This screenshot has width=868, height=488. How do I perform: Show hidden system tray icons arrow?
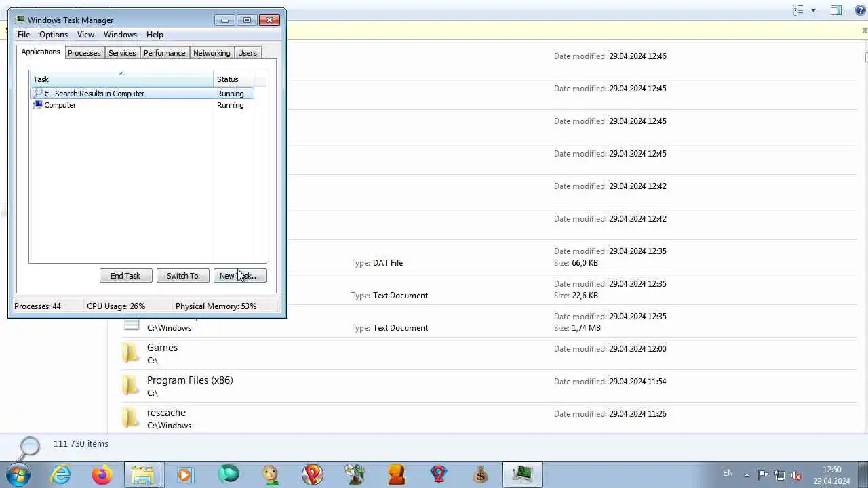click(x=747, y=475)
